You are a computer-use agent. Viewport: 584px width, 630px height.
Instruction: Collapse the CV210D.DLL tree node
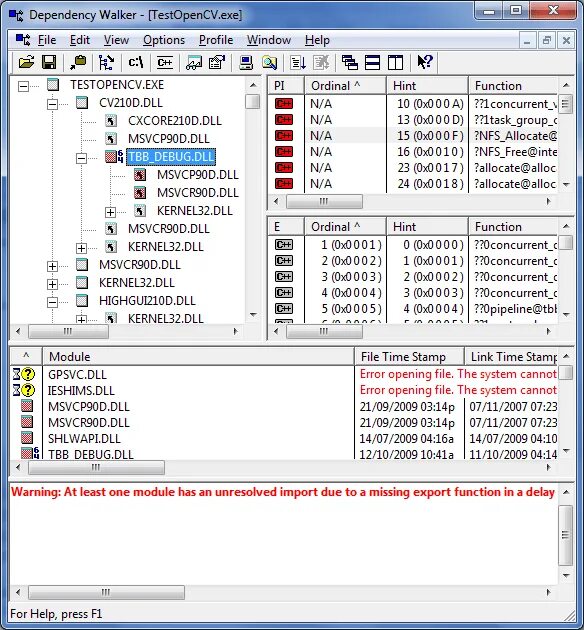point(52,104)
